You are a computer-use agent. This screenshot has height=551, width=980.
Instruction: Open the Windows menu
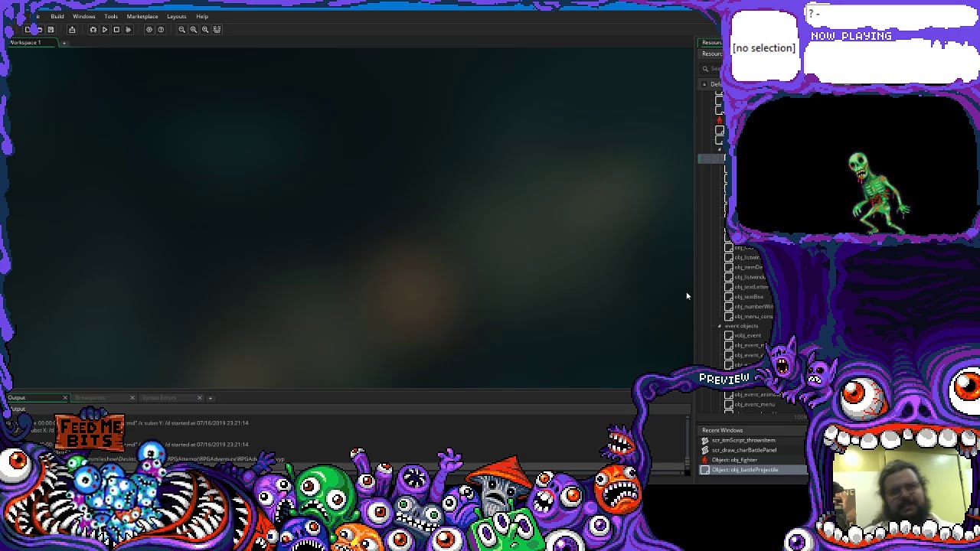84,16
